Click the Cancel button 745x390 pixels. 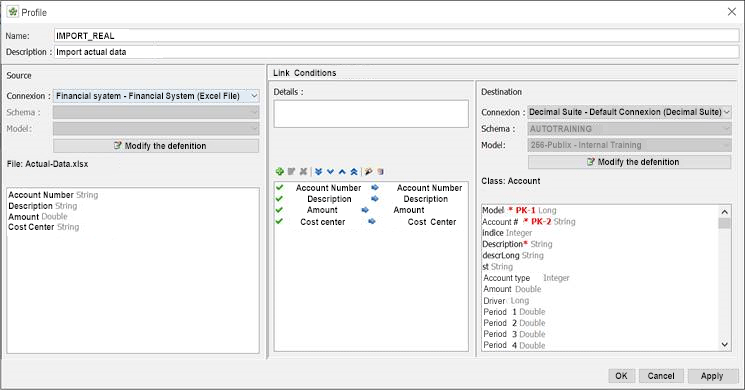click(x=661, y=376)
